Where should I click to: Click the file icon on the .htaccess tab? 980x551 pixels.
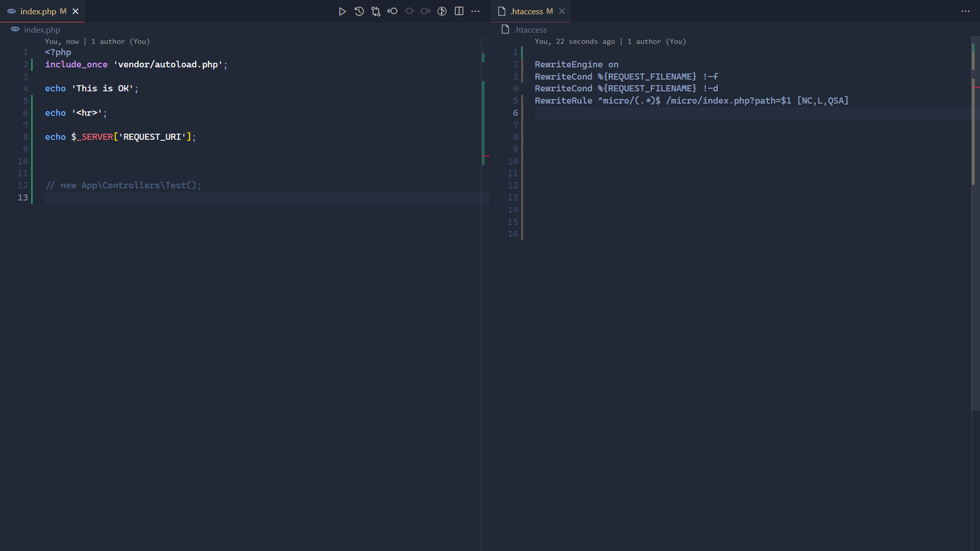502,11
